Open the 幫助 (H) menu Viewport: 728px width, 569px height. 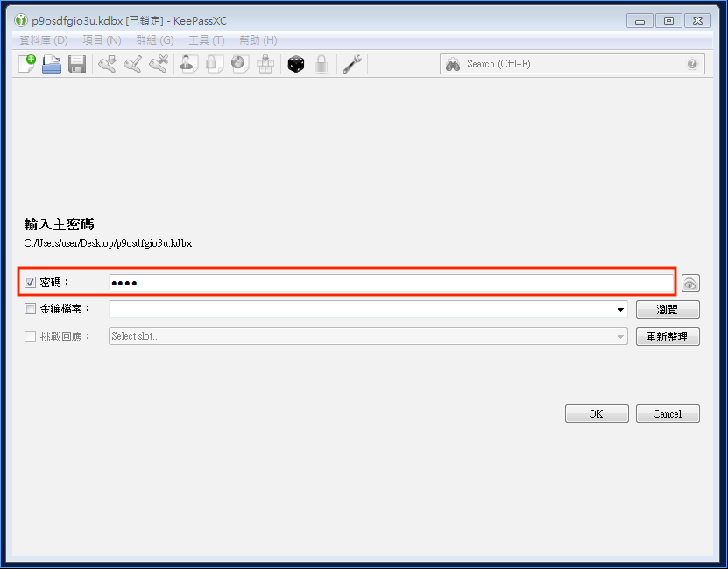(x=258, y=40)
